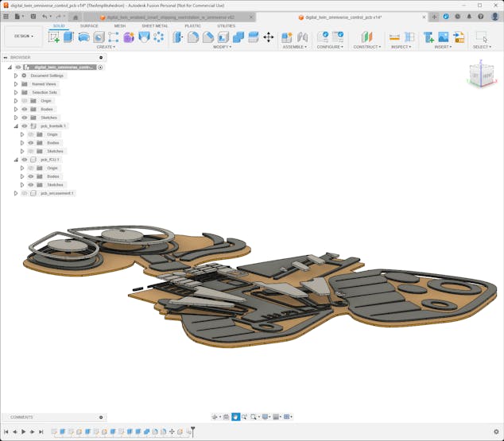Click the timeline play button
The image size is (504, 441).
(x=23, y=431)
